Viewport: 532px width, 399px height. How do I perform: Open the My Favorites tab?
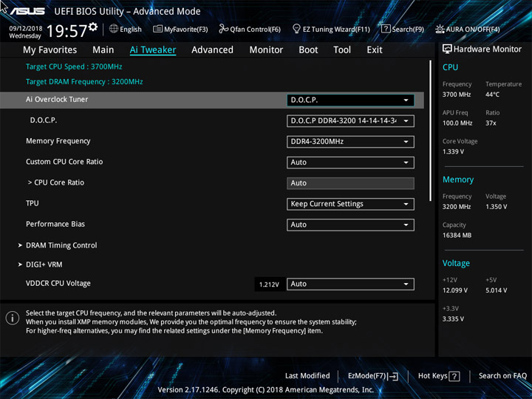tap(50, 50)
